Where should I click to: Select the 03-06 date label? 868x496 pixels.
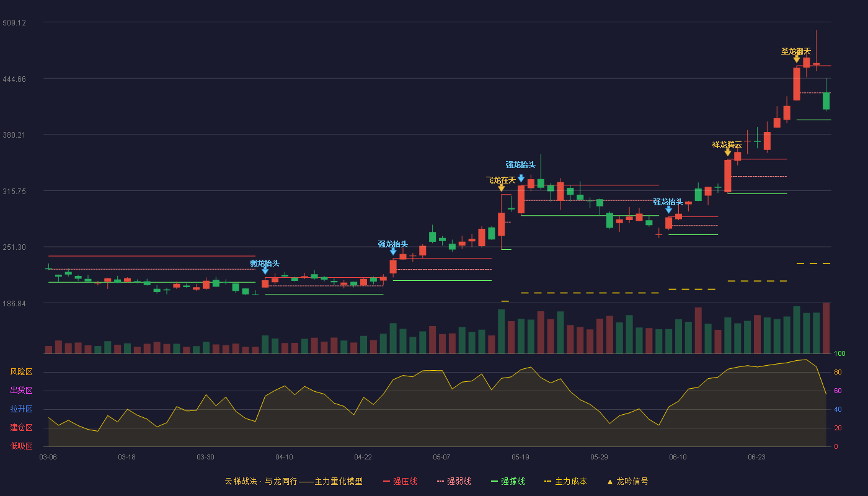click(x=48, y=457)
